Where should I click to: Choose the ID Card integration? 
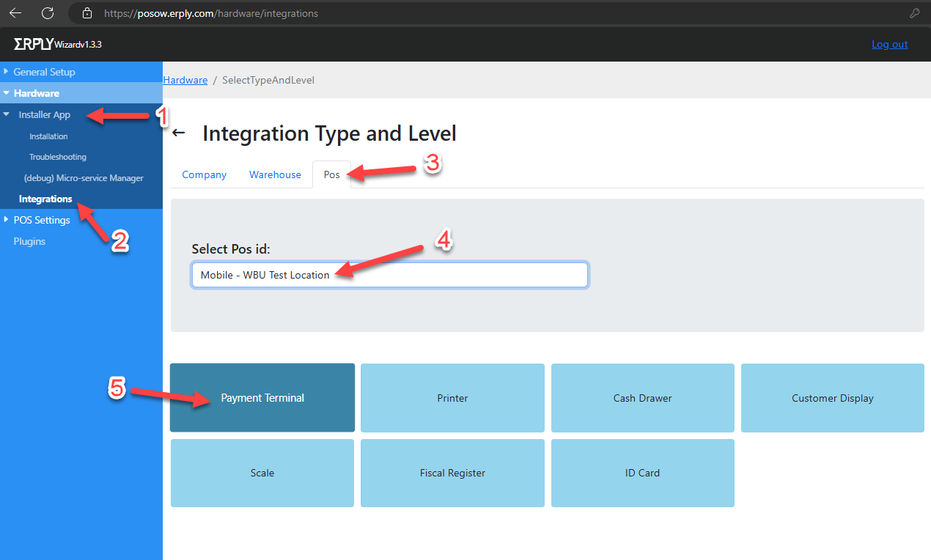pos(643,473)
